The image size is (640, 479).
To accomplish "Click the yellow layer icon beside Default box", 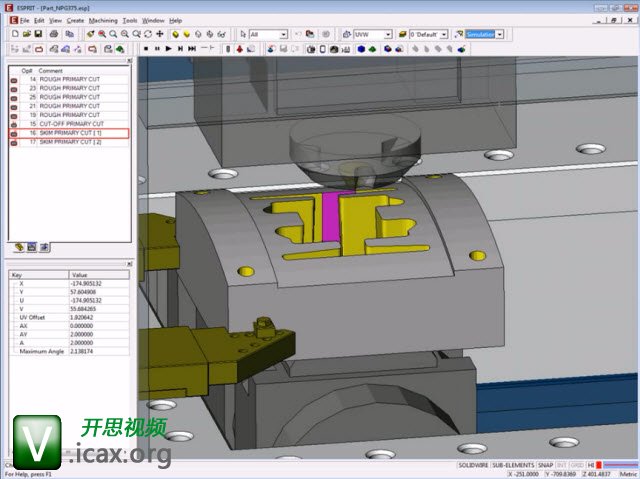I will point(402,34).
